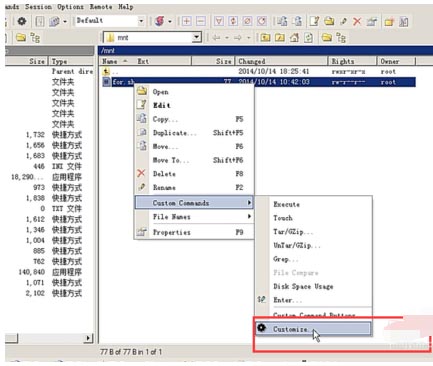Open the back button history dropdown arrow
Image resolution: width=433 pixels, height=366 pixels.
point(227,38)
